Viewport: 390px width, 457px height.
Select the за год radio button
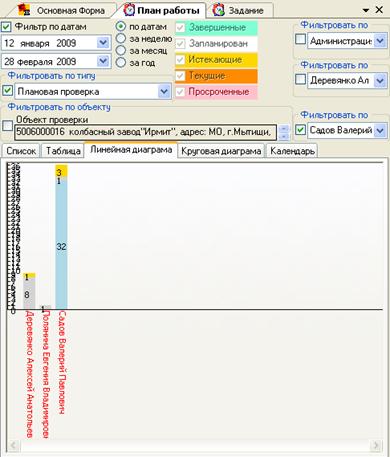pos(121,62)
